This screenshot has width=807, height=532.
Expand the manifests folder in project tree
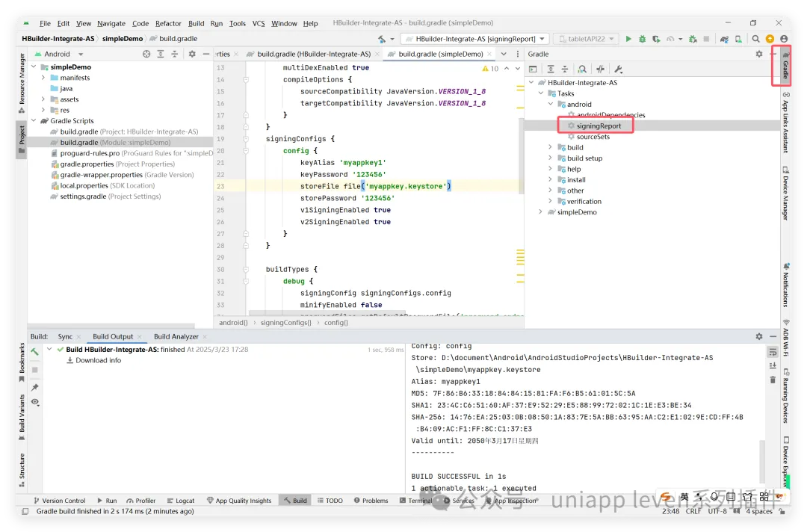point(43,78)
